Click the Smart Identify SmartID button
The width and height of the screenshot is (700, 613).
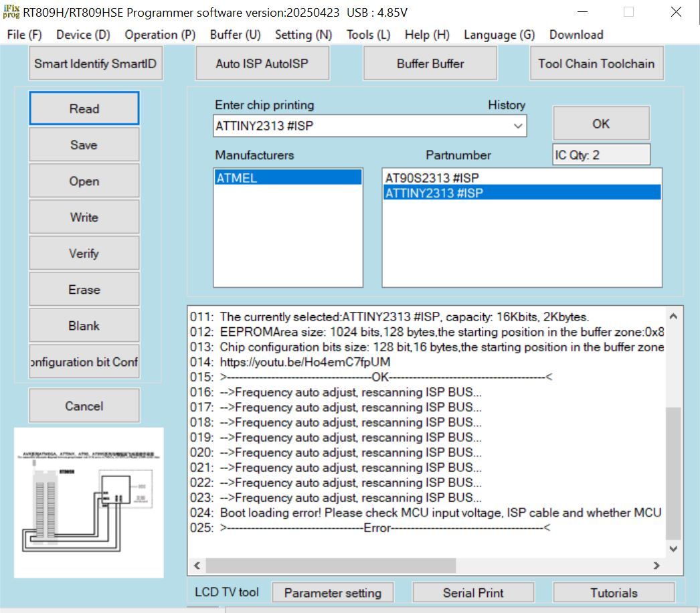click(x=96, y=64)
